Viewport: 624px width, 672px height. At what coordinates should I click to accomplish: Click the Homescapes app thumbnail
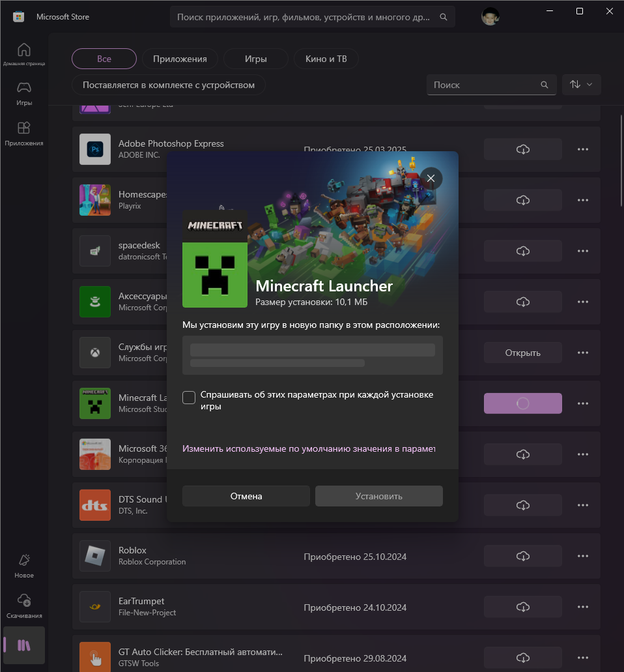pyautogui.click(x=95, y=200)
